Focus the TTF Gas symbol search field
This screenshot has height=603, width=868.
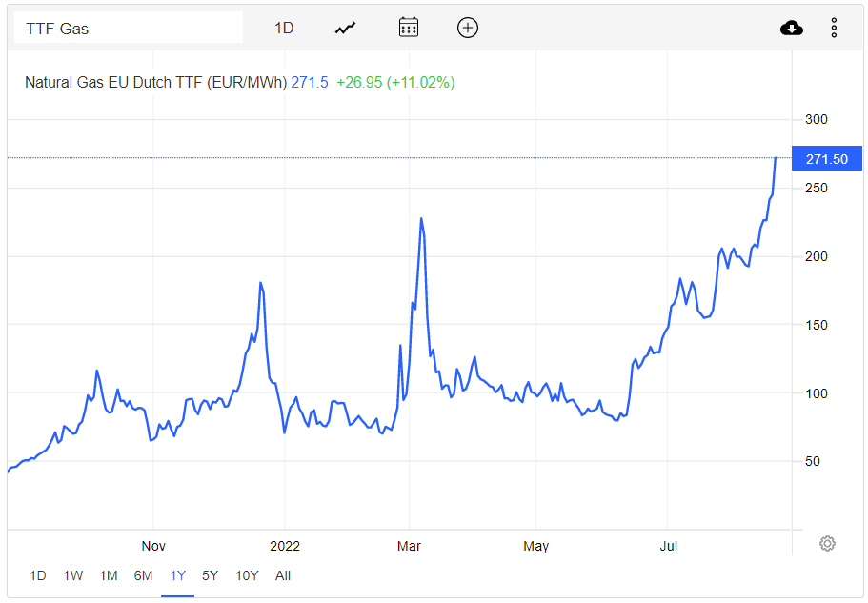(x=128, y=29)
